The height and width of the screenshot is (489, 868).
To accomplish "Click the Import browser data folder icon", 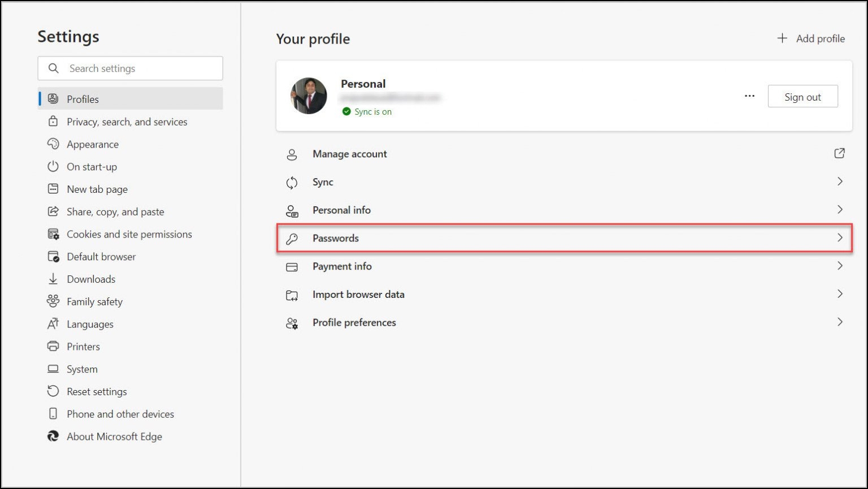I will click(x=292, y=295).
